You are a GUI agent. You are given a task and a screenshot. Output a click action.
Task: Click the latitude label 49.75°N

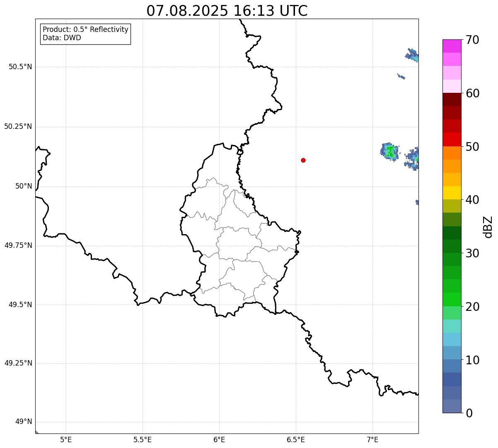[x=18, y=245]
